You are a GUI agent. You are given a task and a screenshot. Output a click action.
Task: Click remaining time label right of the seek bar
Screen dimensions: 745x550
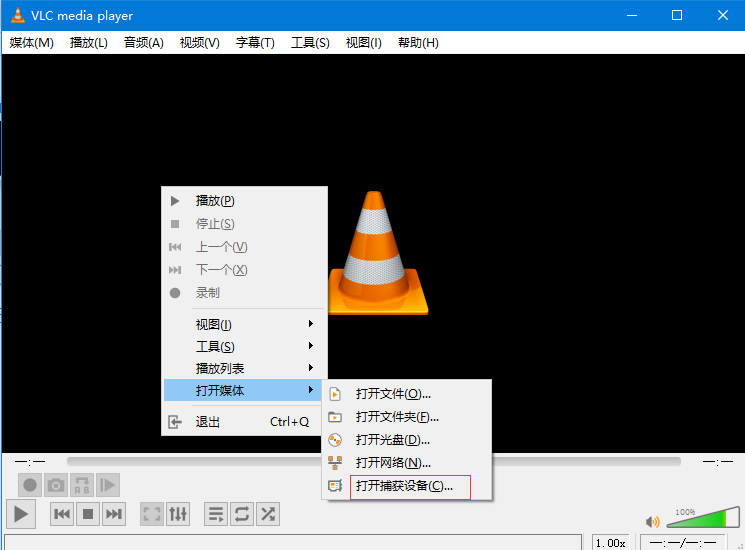pos(718,461)
